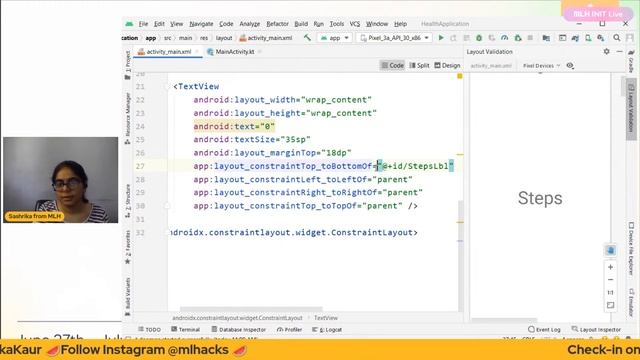The width and height of the screenshot is (640, 360).
Task: Click the editor horizontal scrollbar
Action: click(x=251, y=309)
